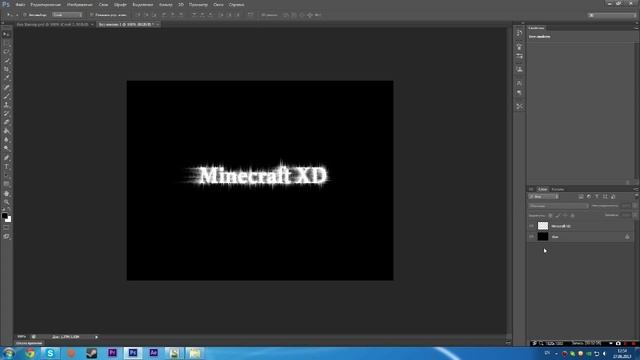Viewport: 640px width, 360px height.
Task: Select the Clone Stamp tool
Action: tap(7, 105)
